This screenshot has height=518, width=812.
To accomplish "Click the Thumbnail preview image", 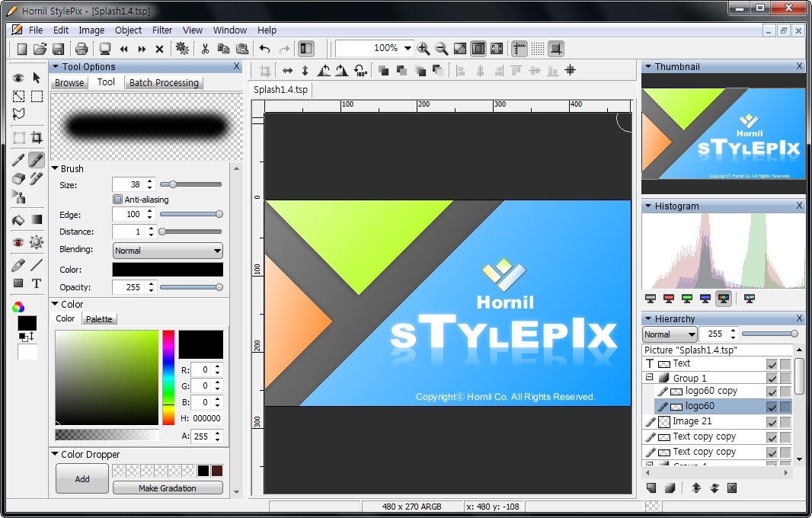I will 724,134.
